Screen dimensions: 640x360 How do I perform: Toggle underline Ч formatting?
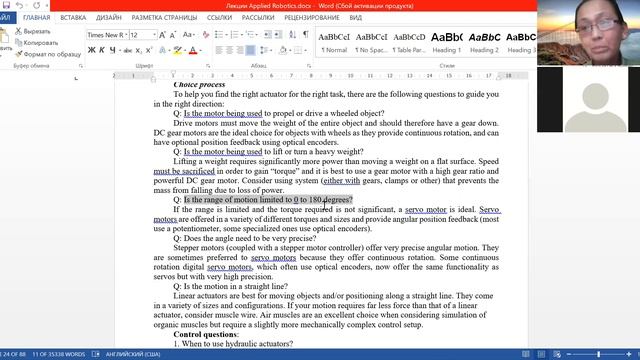[112, 50]
